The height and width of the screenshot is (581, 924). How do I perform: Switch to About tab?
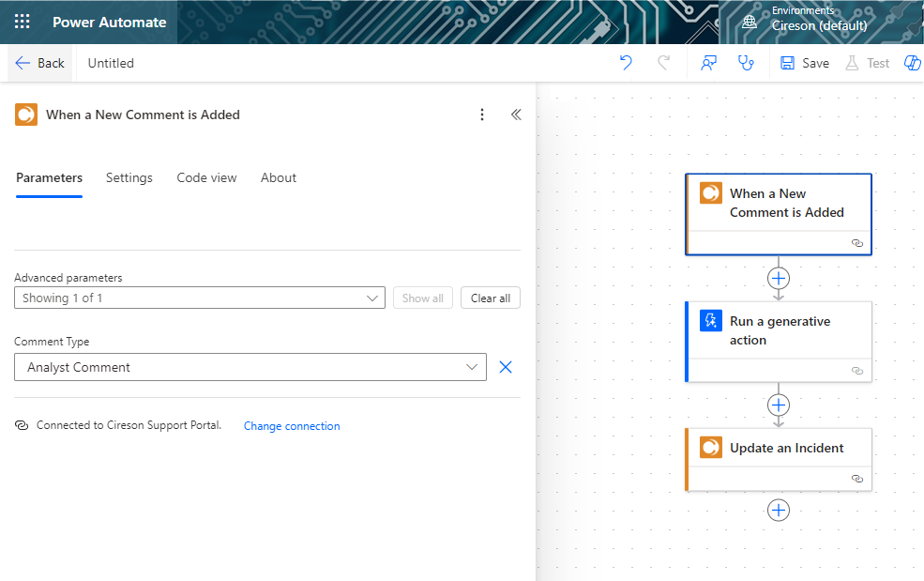[279, 177]
